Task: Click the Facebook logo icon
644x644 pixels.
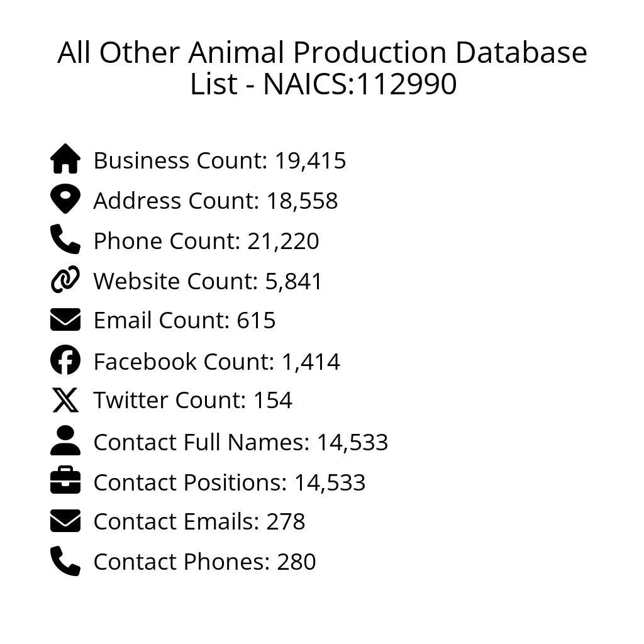Action: 65,361
